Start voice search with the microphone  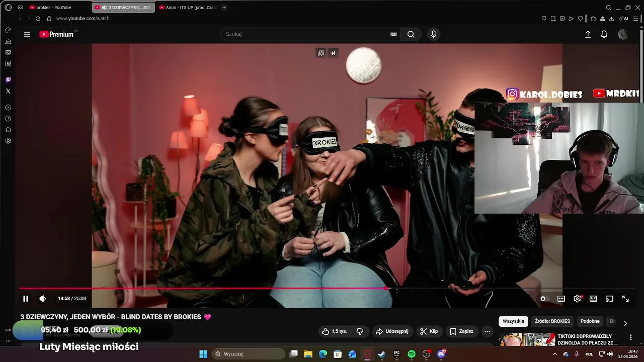point(434,34)
